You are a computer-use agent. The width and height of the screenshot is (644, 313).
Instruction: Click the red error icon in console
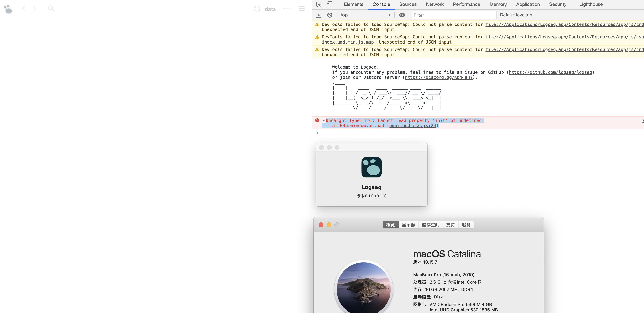coord(317,120)
